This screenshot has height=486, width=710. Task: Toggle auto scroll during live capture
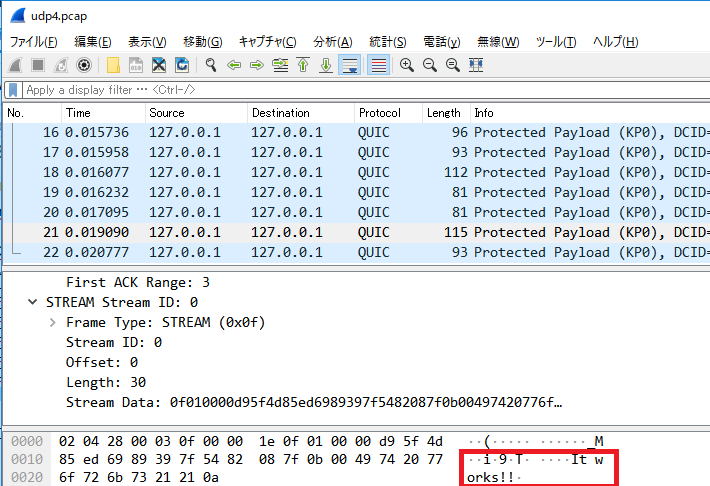point(350,65)
